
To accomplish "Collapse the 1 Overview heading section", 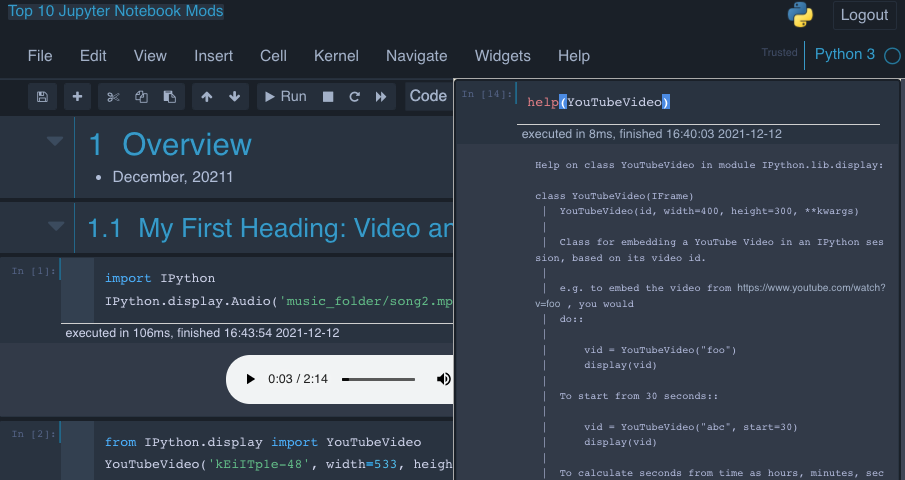I will (x=55, y=141).
